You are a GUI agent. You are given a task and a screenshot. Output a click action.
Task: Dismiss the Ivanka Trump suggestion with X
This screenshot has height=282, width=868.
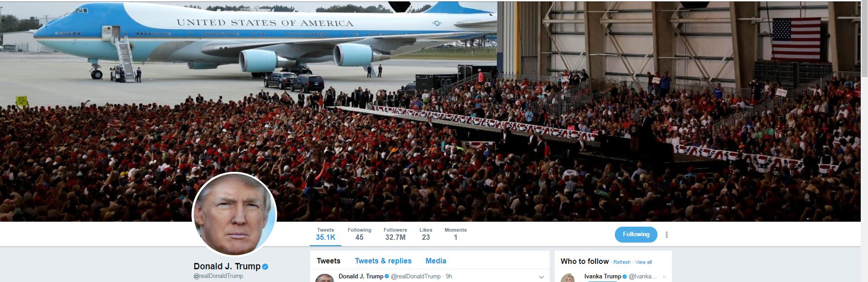[664, 277]
